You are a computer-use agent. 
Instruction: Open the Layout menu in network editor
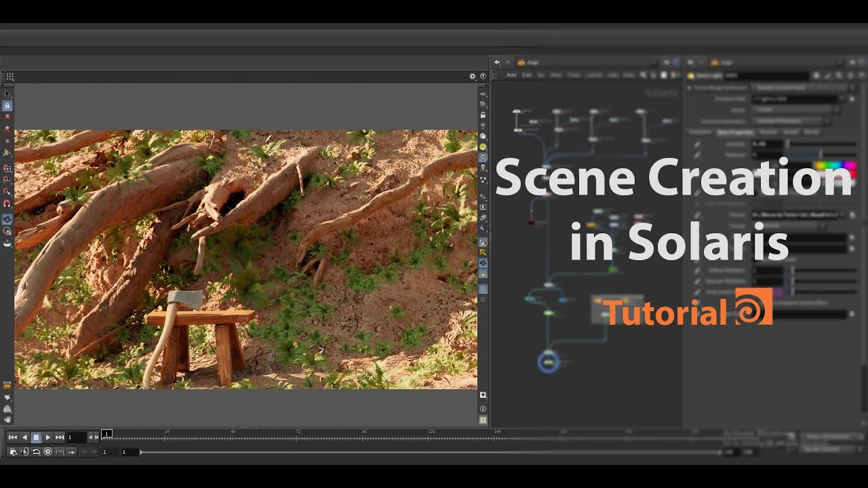coord(594,75)
